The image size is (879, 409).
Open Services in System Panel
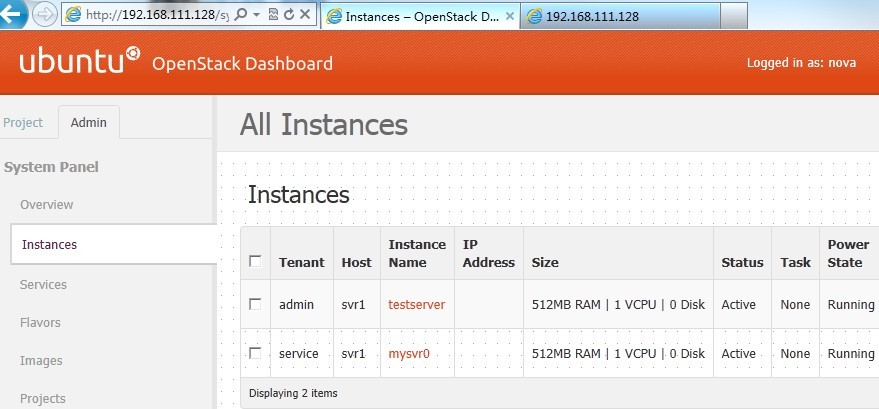[43, 285]
